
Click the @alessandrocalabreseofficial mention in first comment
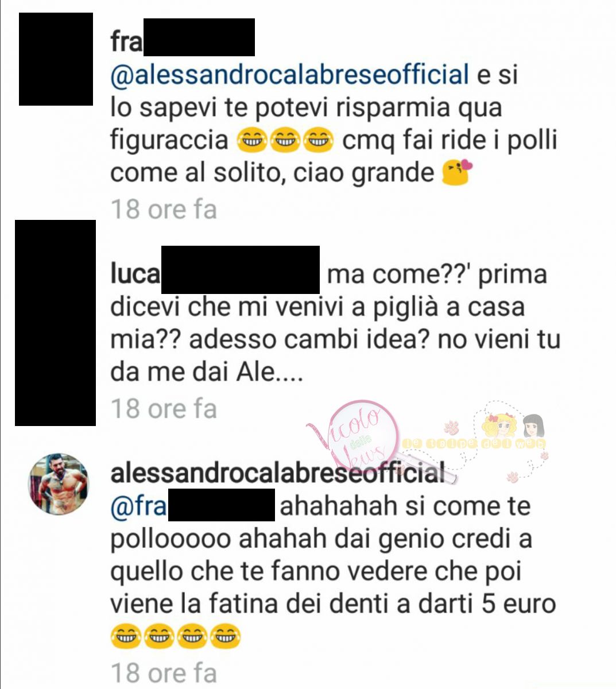[x=290, y=76]
